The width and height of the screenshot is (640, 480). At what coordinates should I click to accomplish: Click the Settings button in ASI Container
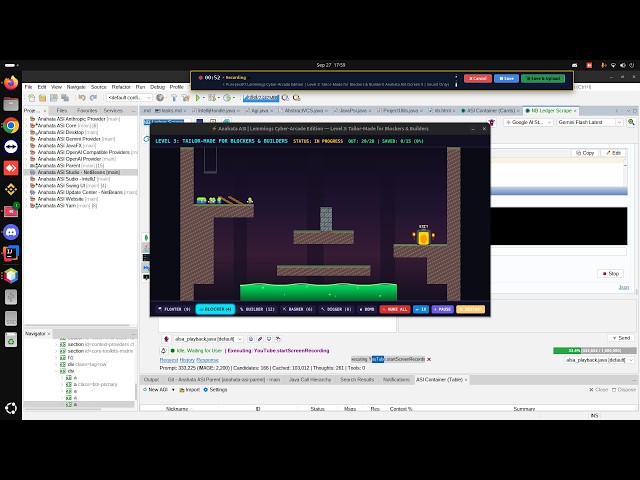coord(215,390)
